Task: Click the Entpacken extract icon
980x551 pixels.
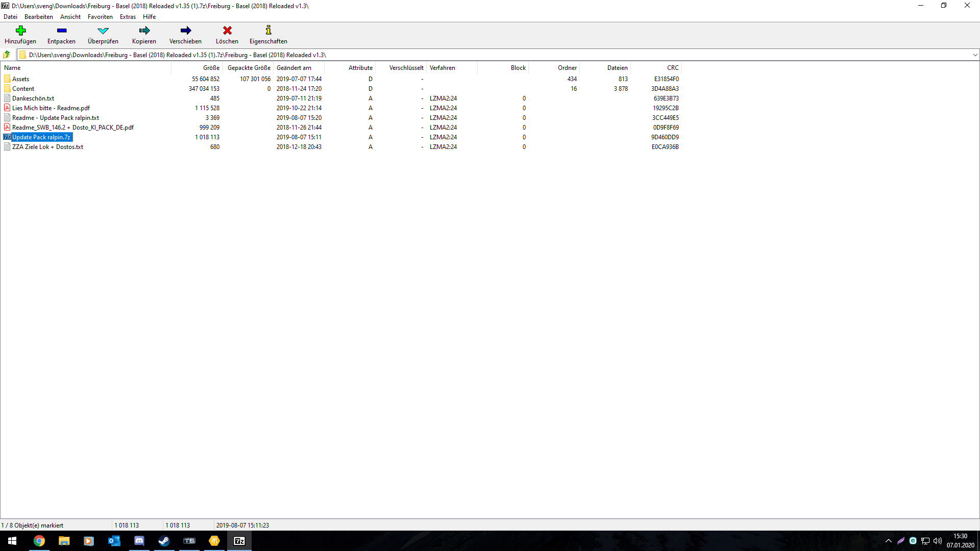Action: [61, 31]
